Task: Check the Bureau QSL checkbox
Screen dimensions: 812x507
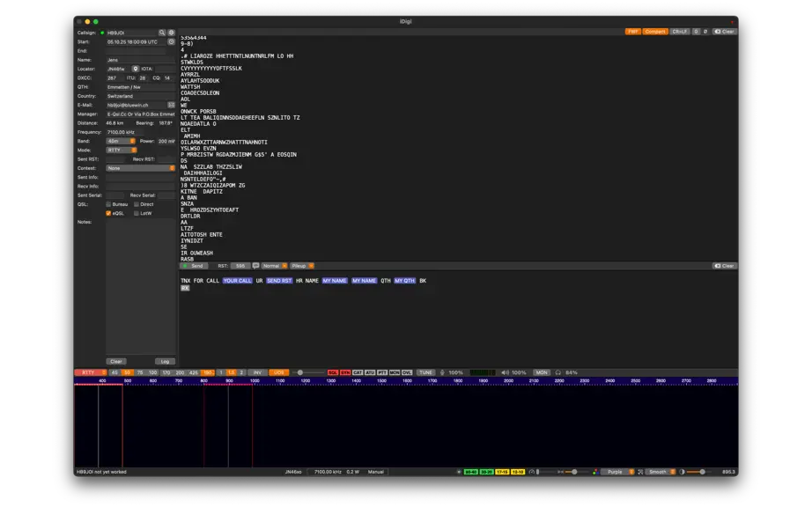Action: point(108,204)
